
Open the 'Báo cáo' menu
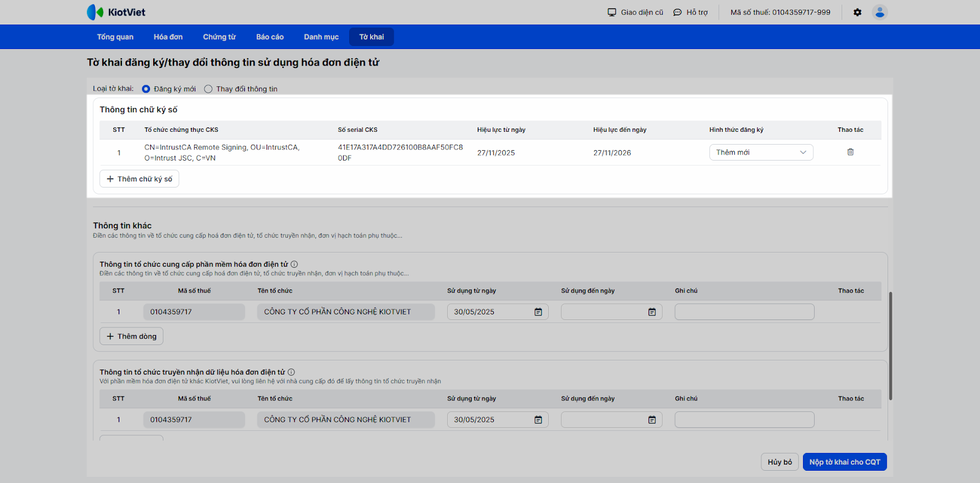coord(269,37)
